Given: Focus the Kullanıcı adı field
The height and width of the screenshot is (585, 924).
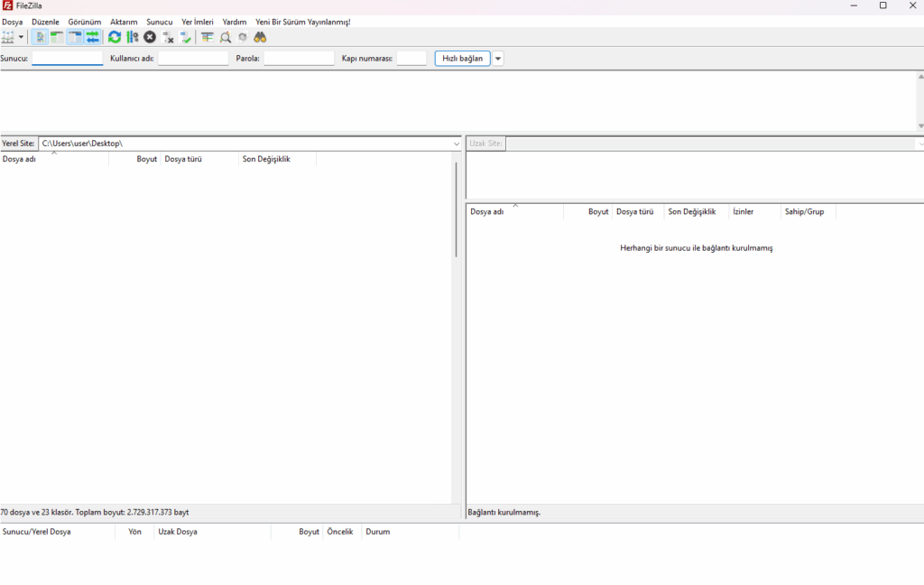Looking at the screenshot, I should click(193, 59).
